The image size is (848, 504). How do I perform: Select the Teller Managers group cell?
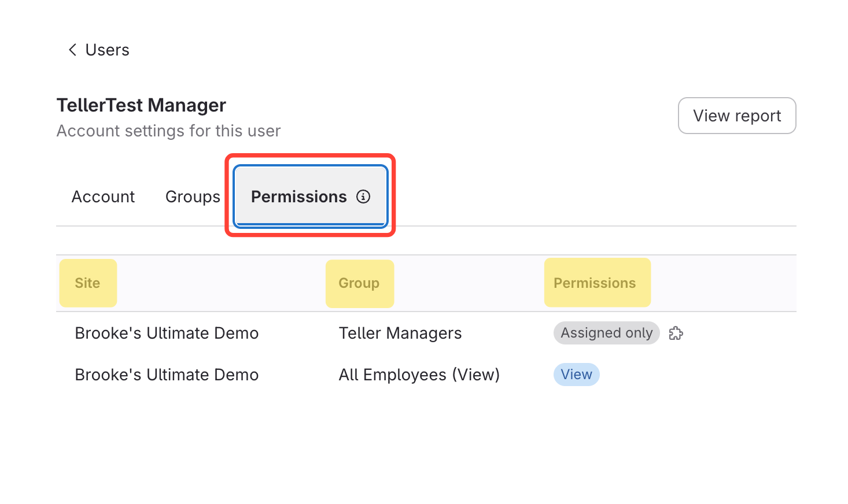click(400, 333)
